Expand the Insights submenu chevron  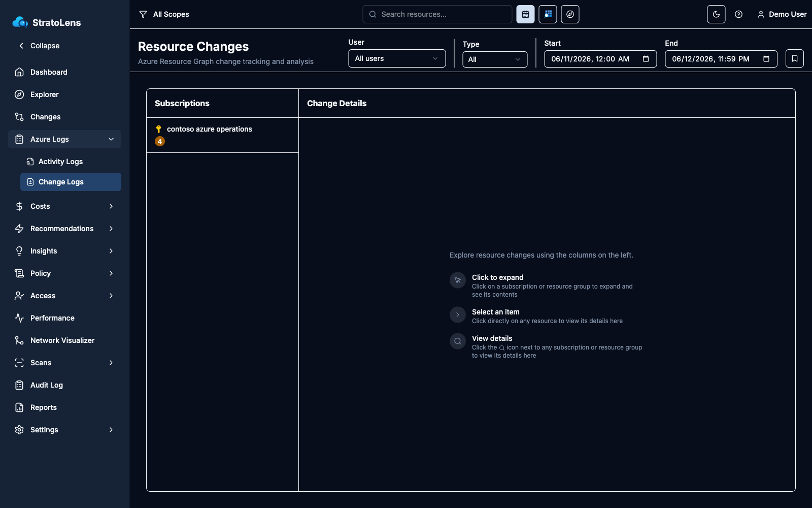pos(111,251)
